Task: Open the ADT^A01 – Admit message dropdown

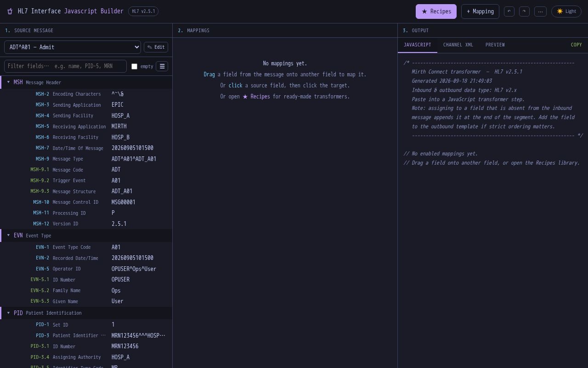Action: point(73,47)
